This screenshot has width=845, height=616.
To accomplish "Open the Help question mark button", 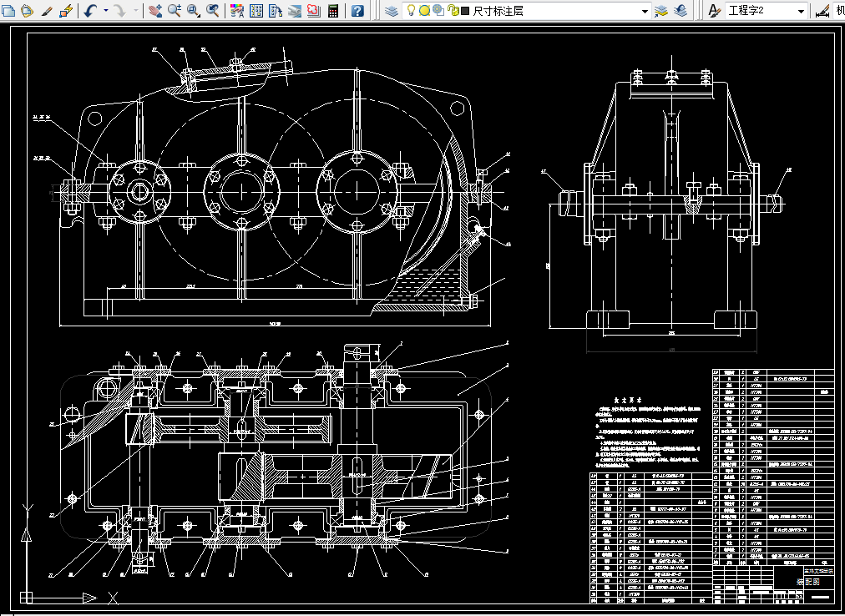I will tap(357, 11).
